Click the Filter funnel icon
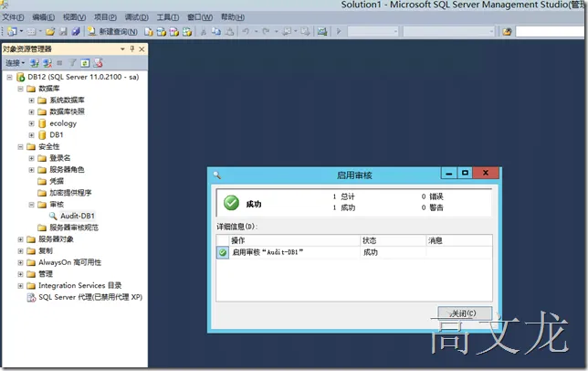The height and width of the screenshot is (371, 588). pos(72,63)
